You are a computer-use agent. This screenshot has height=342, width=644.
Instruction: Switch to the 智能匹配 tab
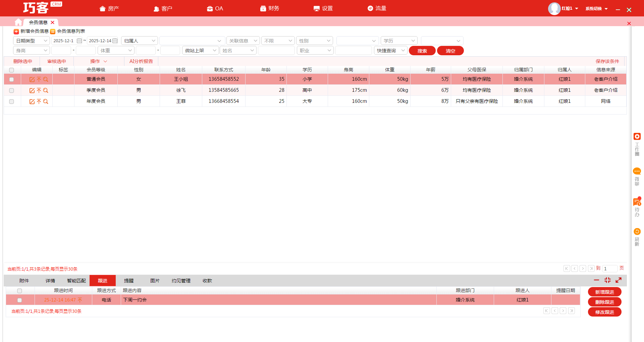76,281
